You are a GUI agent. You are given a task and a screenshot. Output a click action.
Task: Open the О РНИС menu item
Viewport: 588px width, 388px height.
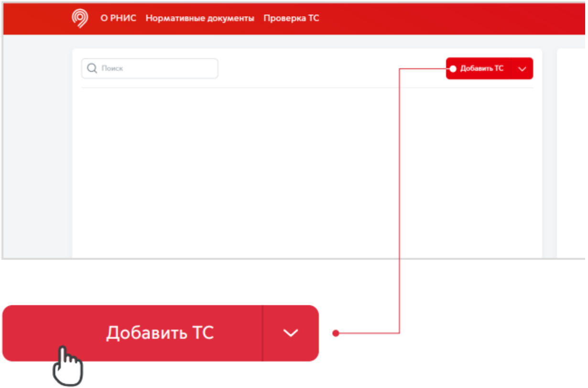119,19
